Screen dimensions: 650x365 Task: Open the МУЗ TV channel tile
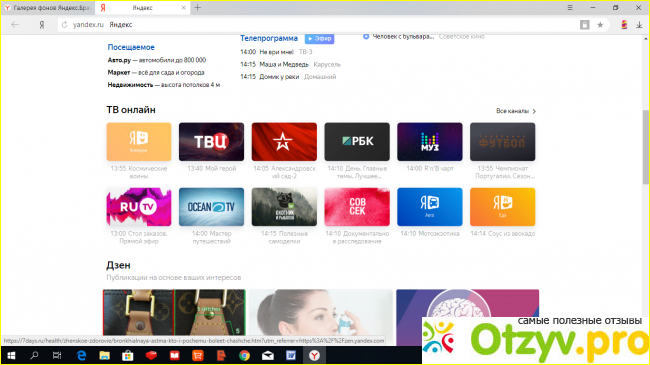[x=429, y=142]
